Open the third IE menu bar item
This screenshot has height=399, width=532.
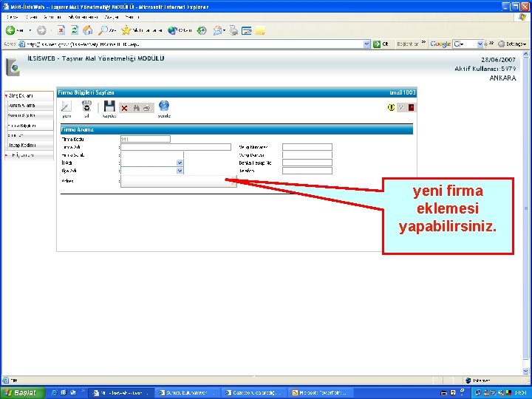pyautogui.click(x=52, y=16)
